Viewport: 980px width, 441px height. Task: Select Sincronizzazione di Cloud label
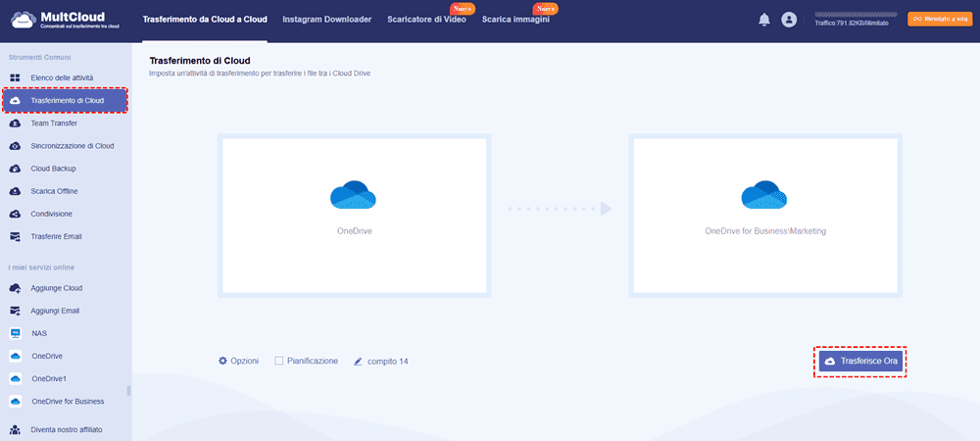click(73, 146)
